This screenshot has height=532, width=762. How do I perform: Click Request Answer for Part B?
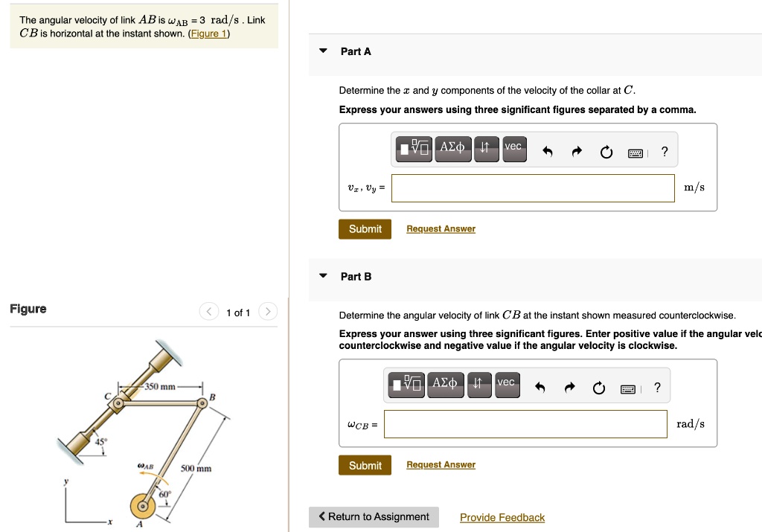pyautogui.click(x=441, y=464)
